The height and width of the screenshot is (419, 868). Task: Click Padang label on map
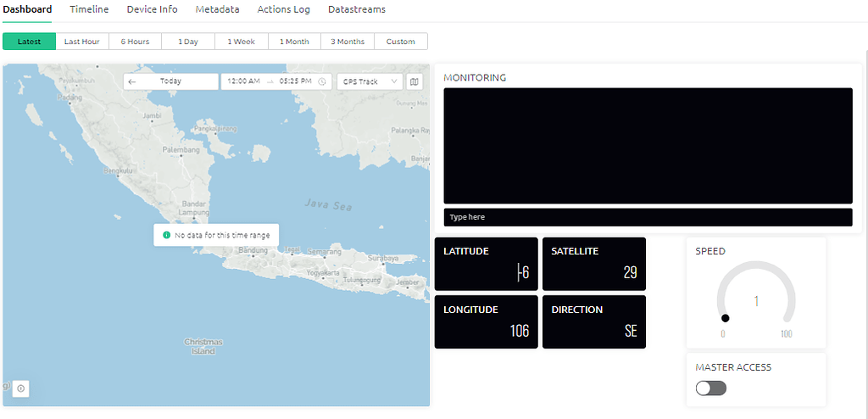point(70,97)
